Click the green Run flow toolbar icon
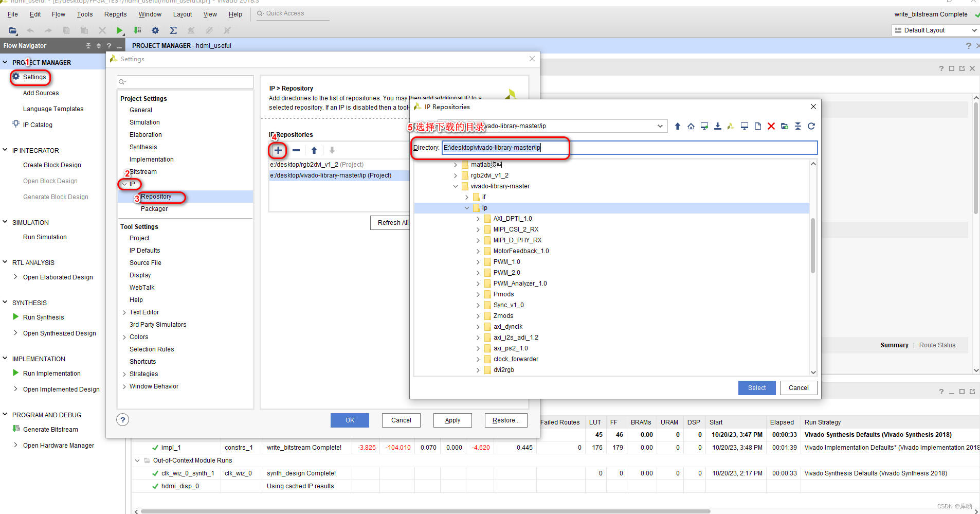980x514 pixels. (119, 30)
